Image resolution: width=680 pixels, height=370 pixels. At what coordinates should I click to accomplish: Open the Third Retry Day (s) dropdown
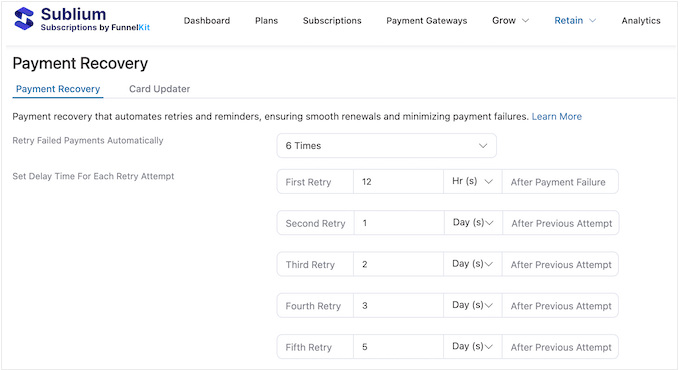472,264
